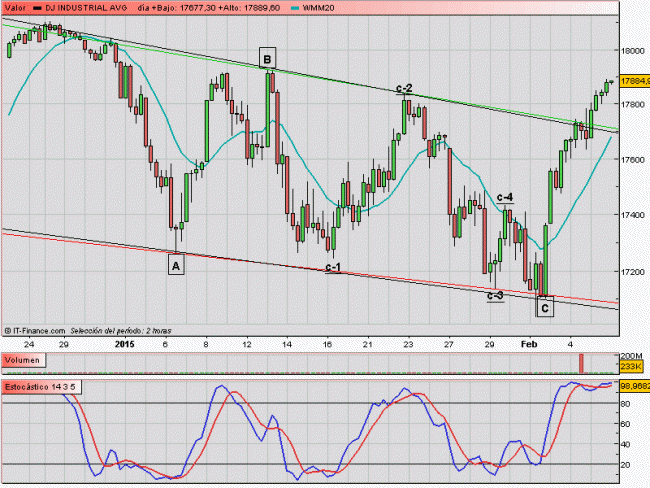This screenshot has width=650, height=488.
Task: Click the yellow 17884,9 current price tag
Action: [635, 81]
